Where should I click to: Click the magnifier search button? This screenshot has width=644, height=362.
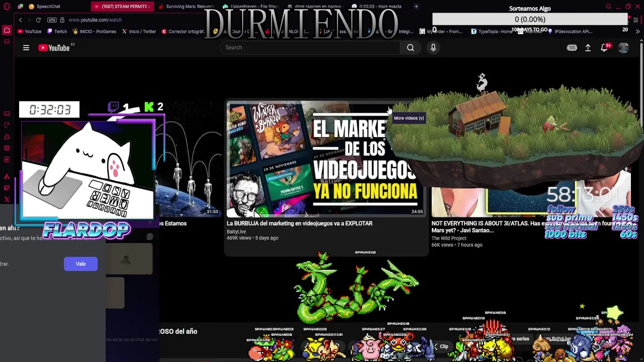click(x=411, y=47)
